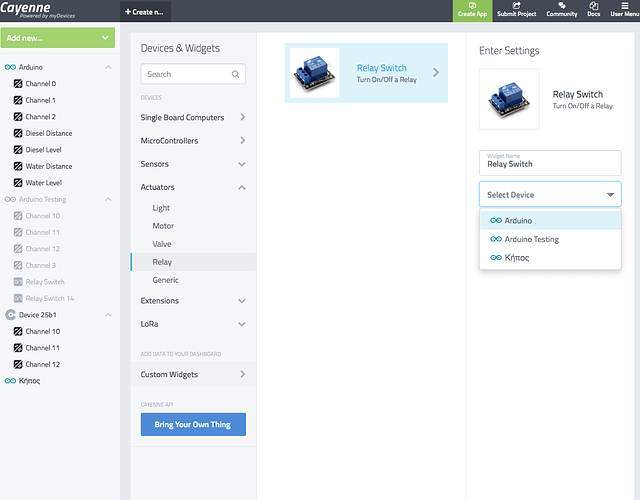Collapse the Arduino Testing device tree

(108, 199)
